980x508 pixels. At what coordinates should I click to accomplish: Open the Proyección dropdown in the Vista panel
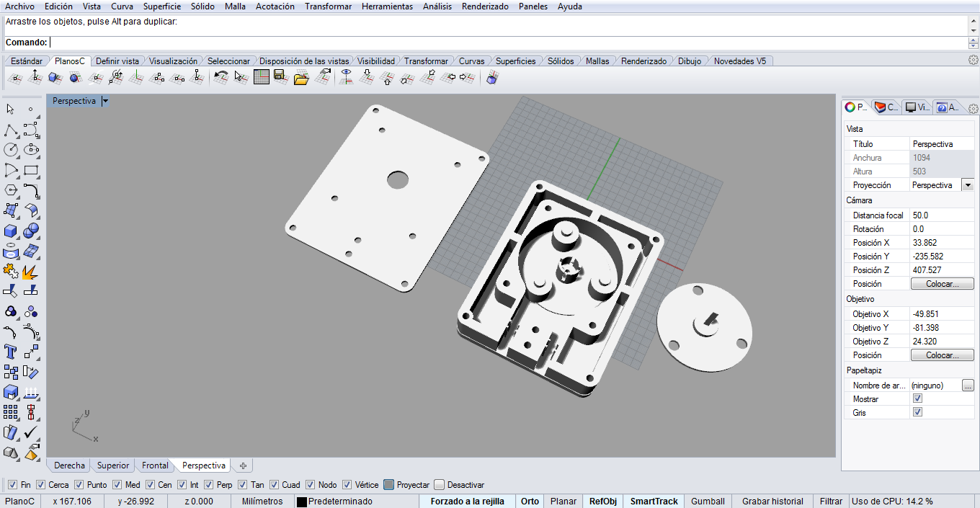click(x=968, y=184)
